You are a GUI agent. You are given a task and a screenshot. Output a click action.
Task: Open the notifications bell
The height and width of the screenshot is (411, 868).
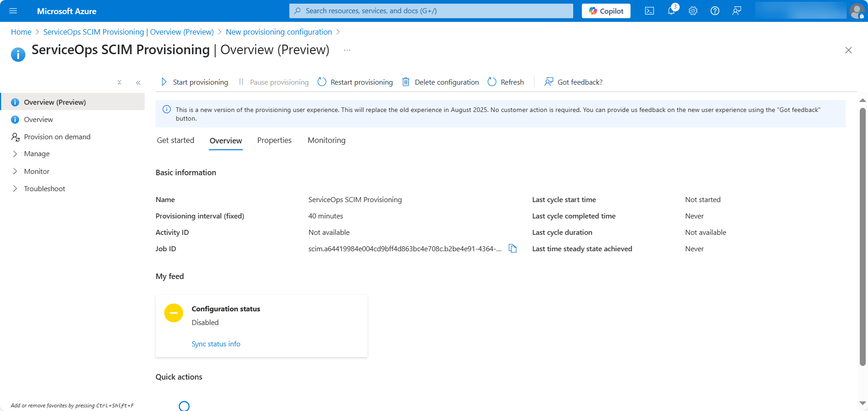671,11
